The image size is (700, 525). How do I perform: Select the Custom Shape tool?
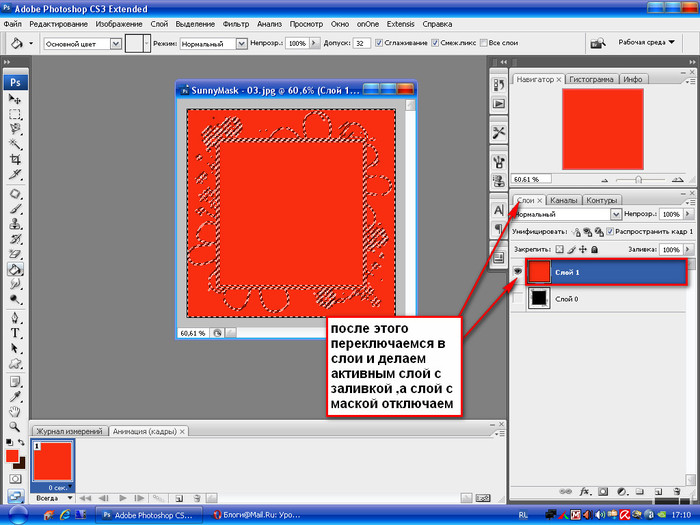[15, 363]
